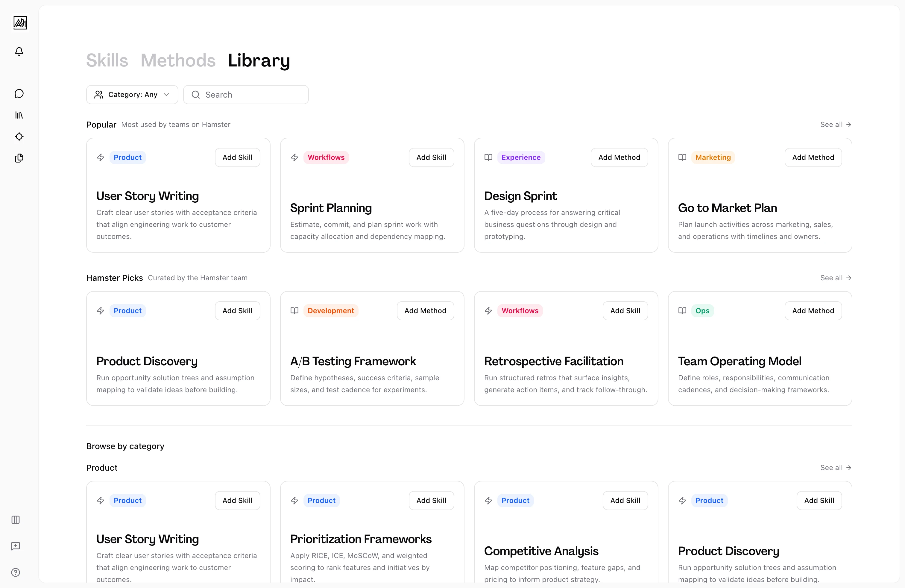Add Method for Design Sprint card
The height and width of the screenshot is (588, 905).
(619, 157)
